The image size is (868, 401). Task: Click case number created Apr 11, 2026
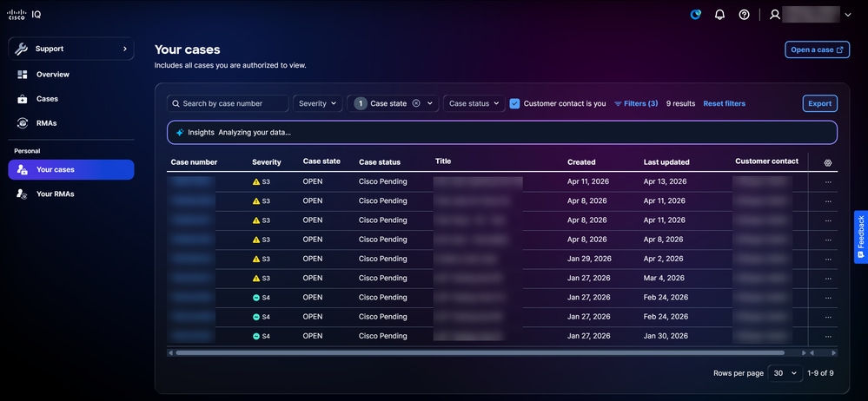pos(191,181)
